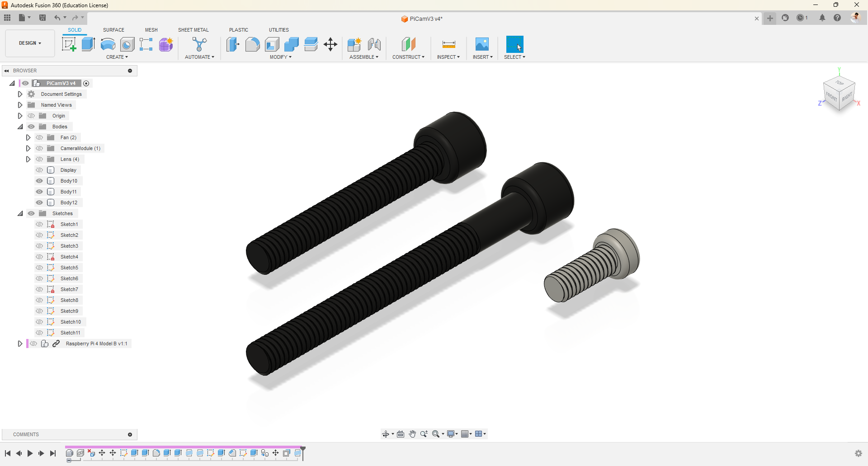Click the Automate tool icon
The width and height of the screenshot is (868, 466).
pyautogui.click(x=199, y=44)
